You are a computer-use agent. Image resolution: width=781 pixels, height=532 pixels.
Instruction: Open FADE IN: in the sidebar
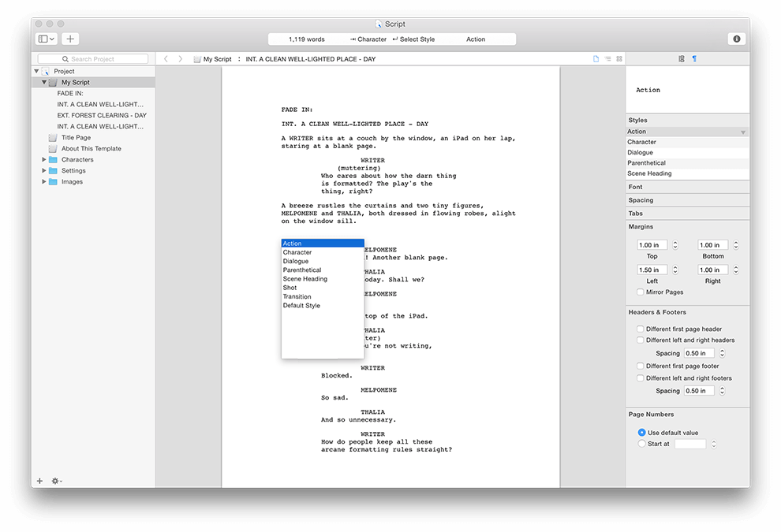tap(70, 93)
